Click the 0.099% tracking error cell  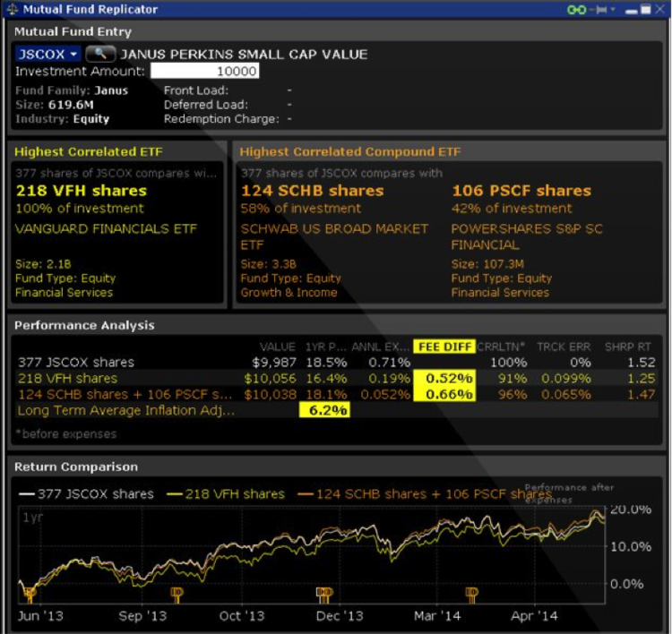[x=565, y=378]
